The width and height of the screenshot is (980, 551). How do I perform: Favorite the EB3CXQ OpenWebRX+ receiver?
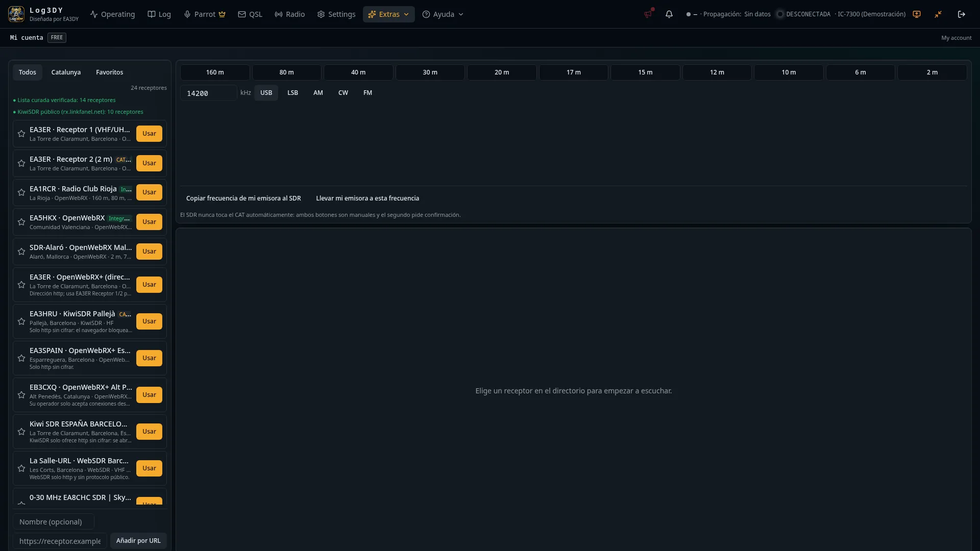(x=21, y=395)
